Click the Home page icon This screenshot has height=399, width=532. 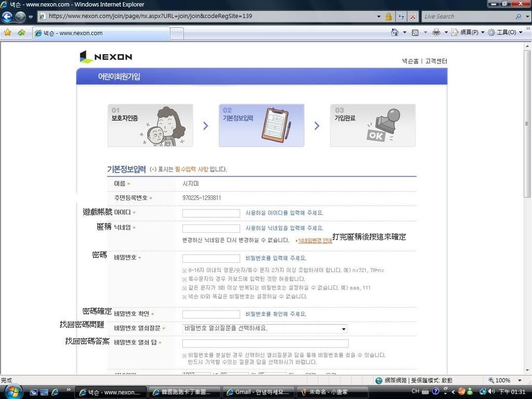pyautogui.click(x=395, y=32)
